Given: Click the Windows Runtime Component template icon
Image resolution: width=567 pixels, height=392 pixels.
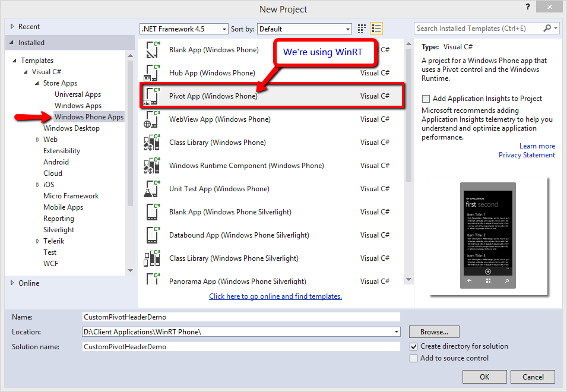Looking at the screenshot, I should tap(151, 166).
